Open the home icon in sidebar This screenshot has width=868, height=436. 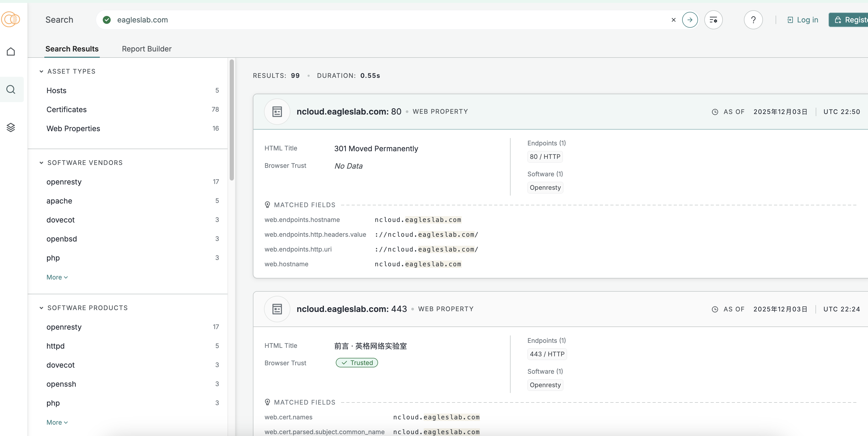11,51
